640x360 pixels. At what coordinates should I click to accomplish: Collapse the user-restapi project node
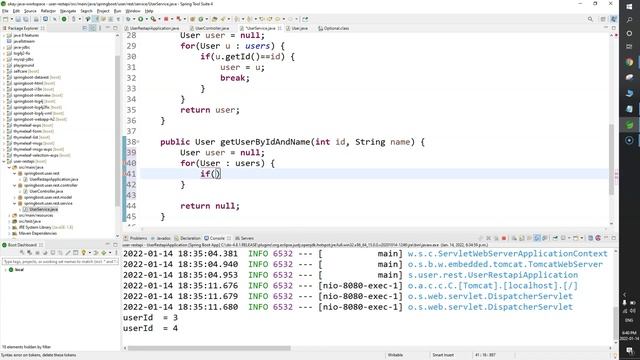(4, 161)
